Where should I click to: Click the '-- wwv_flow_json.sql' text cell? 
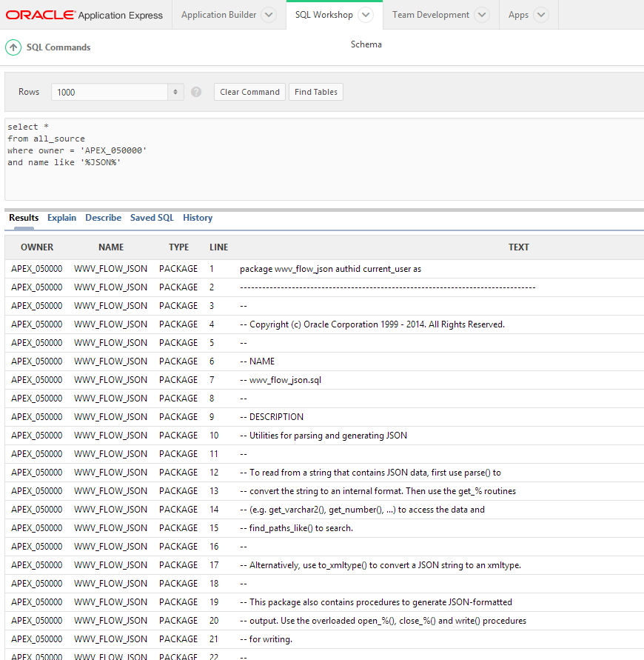281,380
